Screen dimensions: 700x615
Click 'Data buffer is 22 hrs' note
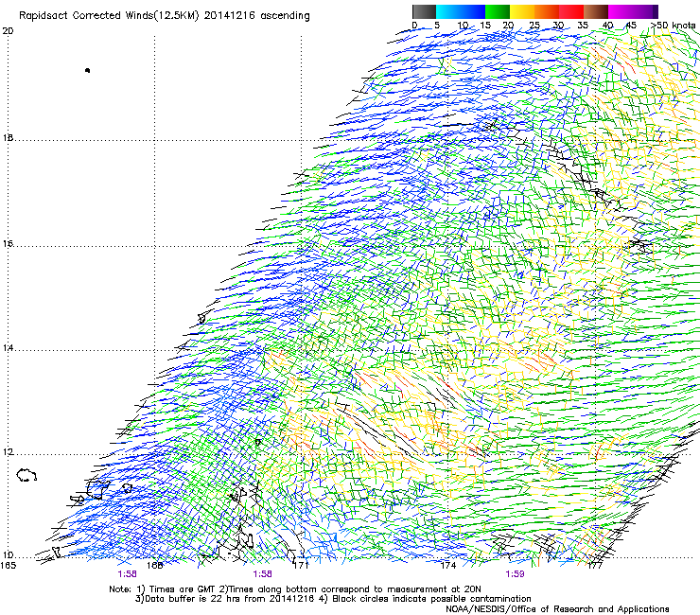pyautogui.click(x=191, y=599)
